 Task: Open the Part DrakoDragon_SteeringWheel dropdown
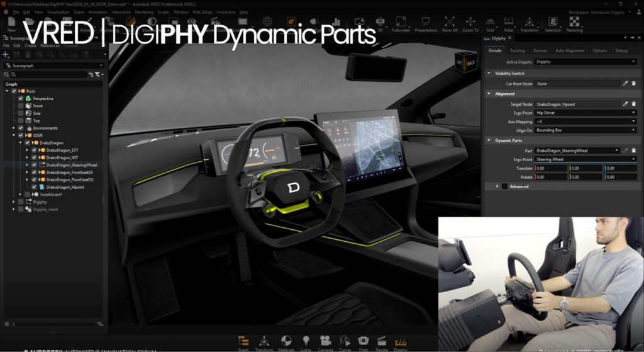tap(577, 150)
